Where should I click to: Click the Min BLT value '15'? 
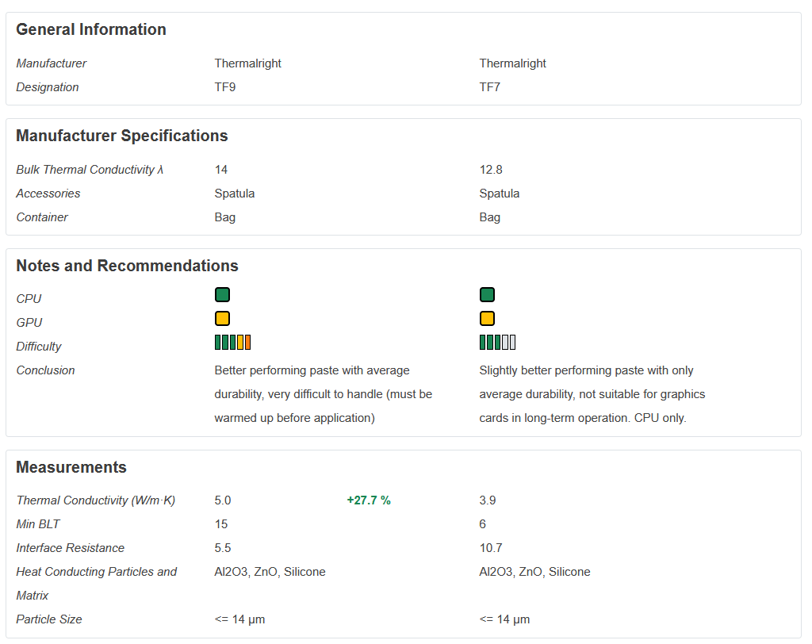221,524
